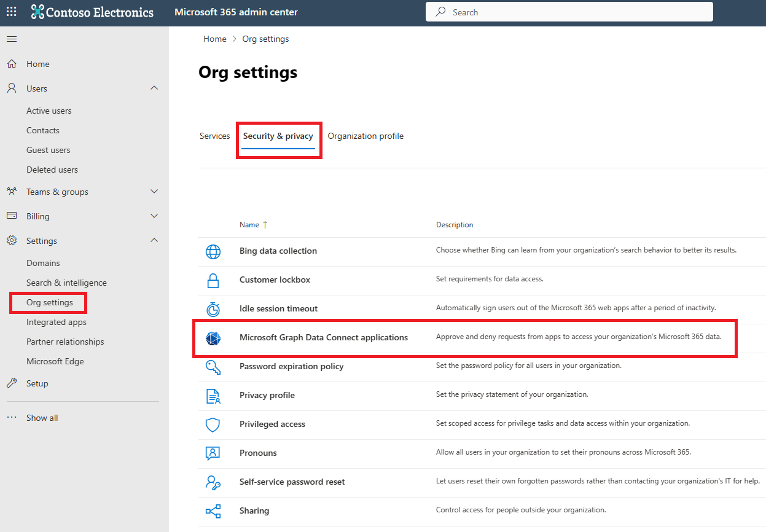Open Guest users in sidebar

coord(49,150)
